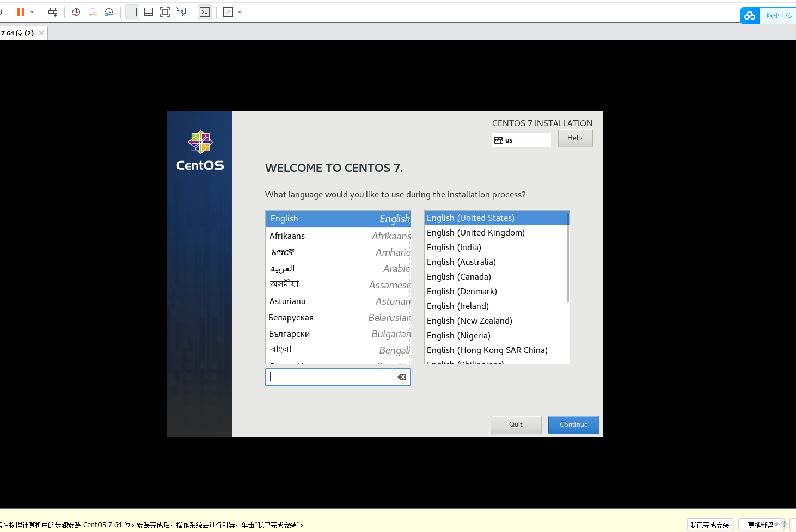Select Afrikaans in the language list

338,236
